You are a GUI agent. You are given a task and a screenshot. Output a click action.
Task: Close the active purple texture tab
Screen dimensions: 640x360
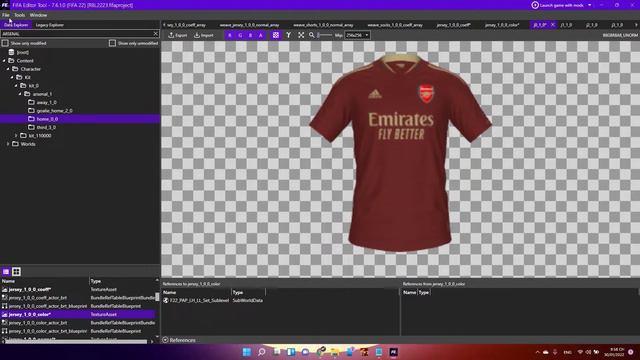(x=553, y=25)
